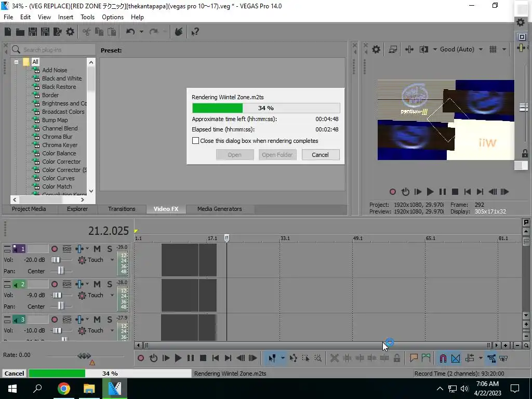Open Undo history dropdown arrow
The width and height of the screenshot is (532, 399).
click(x=141, y=32)
